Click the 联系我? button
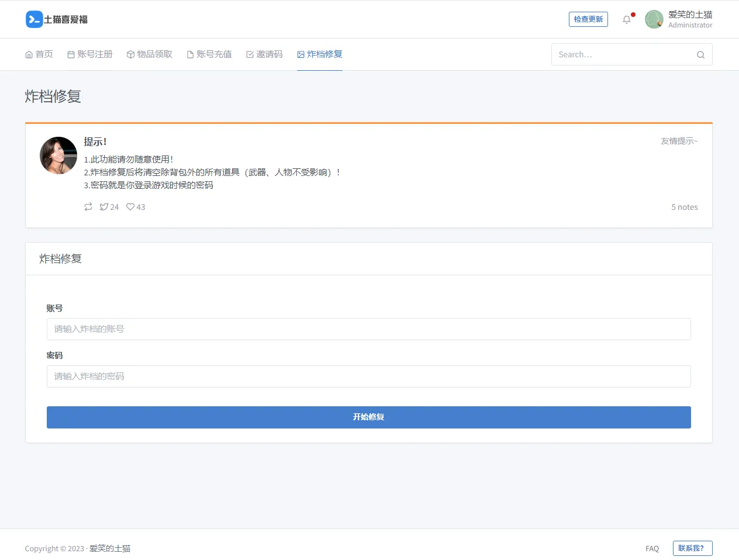 [692, 548]
